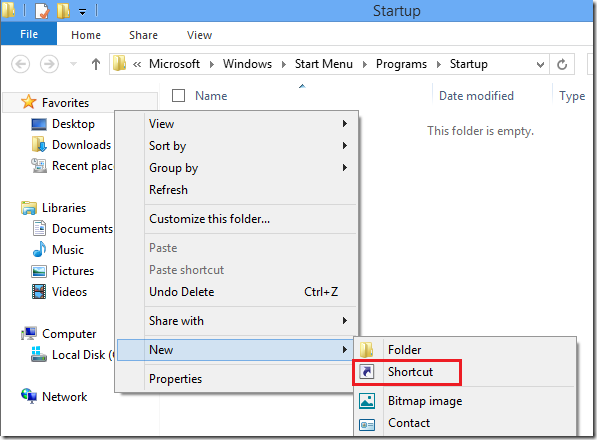Screen dimensions: 597x440
Task: Open the Customize Quick Access Toolbar dropdown
Action: tap(82, 12)
